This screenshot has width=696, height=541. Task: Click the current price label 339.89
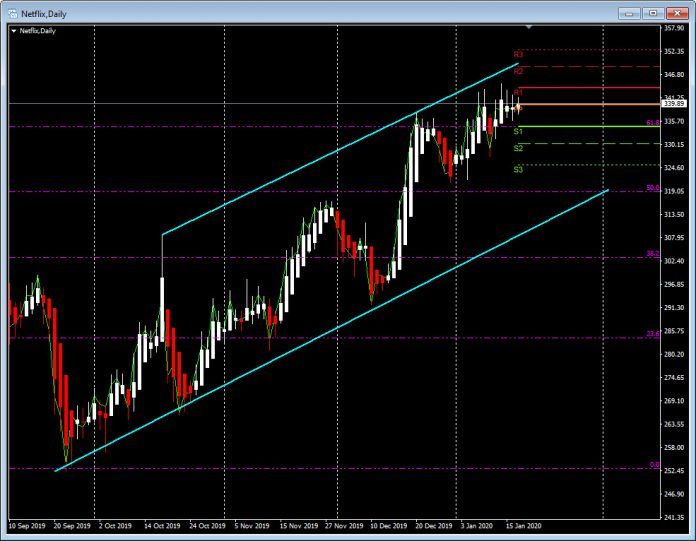pos(673,103)
